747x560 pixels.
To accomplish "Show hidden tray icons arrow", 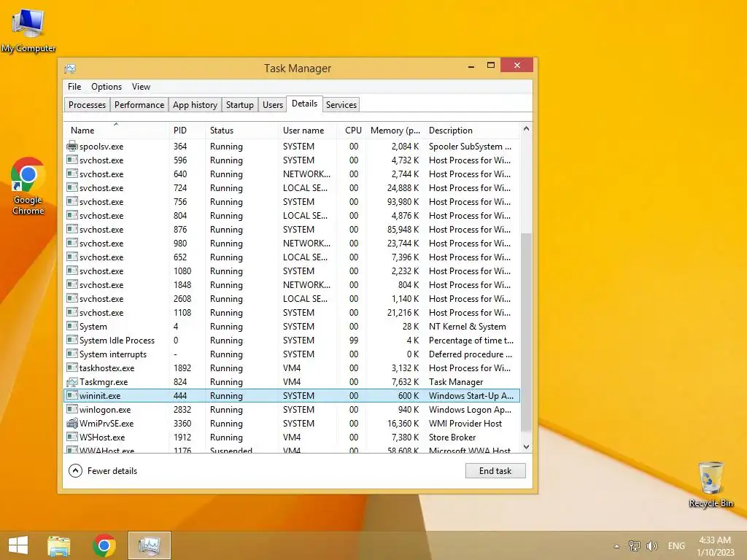I will pyautogui.click(x=617, y=546).
